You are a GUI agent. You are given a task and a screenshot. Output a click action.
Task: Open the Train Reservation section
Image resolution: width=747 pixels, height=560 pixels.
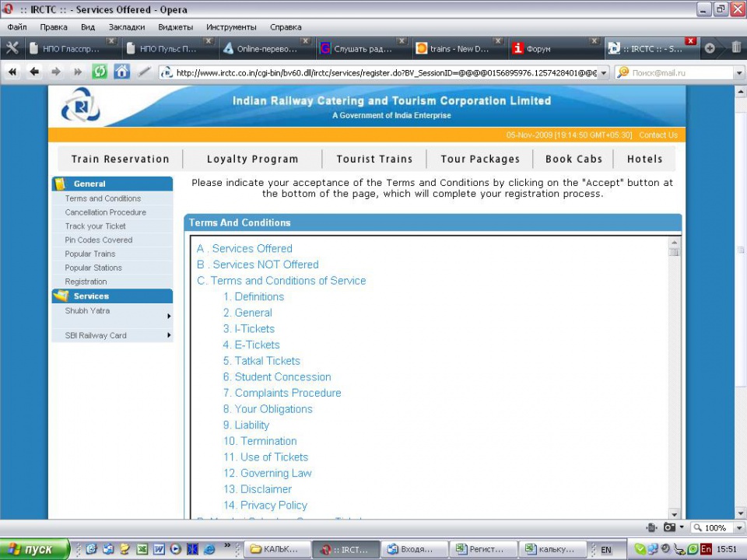pyautogui.click(x=120, y=159)
